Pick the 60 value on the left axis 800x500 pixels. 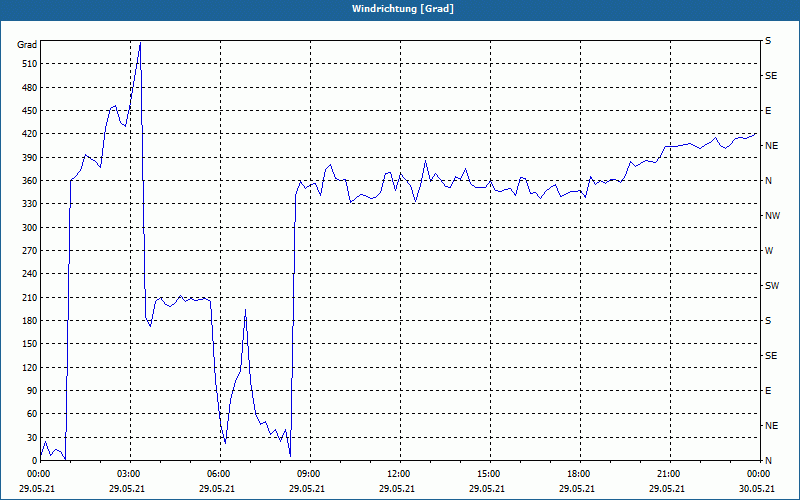coord(32,414)
